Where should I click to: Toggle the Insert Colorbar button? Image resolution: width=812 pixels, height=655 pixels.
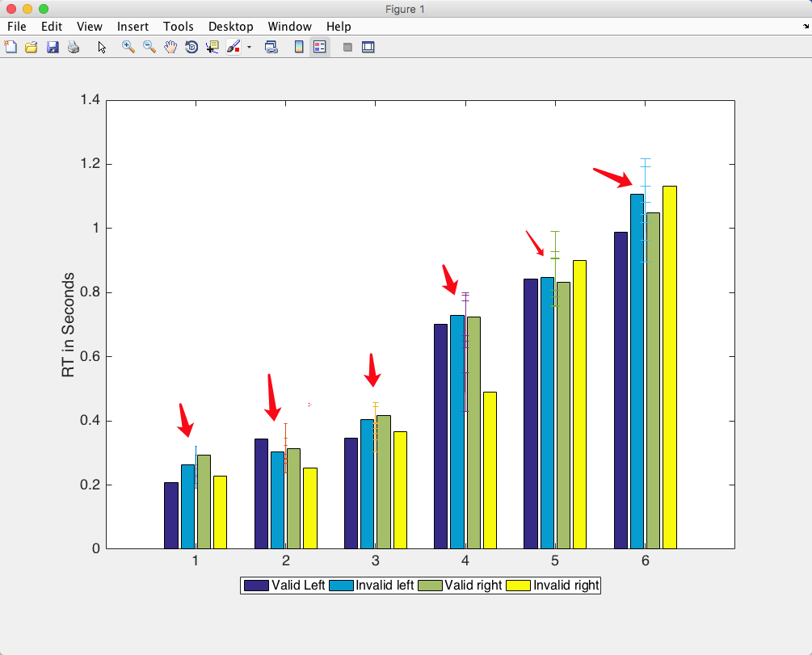299,47
